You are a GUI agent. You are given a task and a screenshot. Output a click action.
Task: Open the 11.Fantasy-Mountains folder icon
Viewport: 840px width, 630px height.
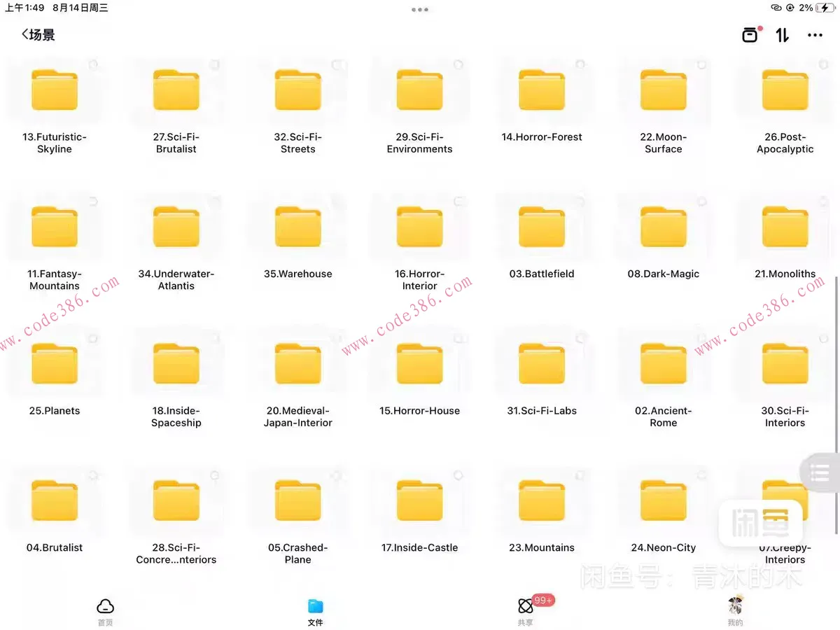(55, 227)
